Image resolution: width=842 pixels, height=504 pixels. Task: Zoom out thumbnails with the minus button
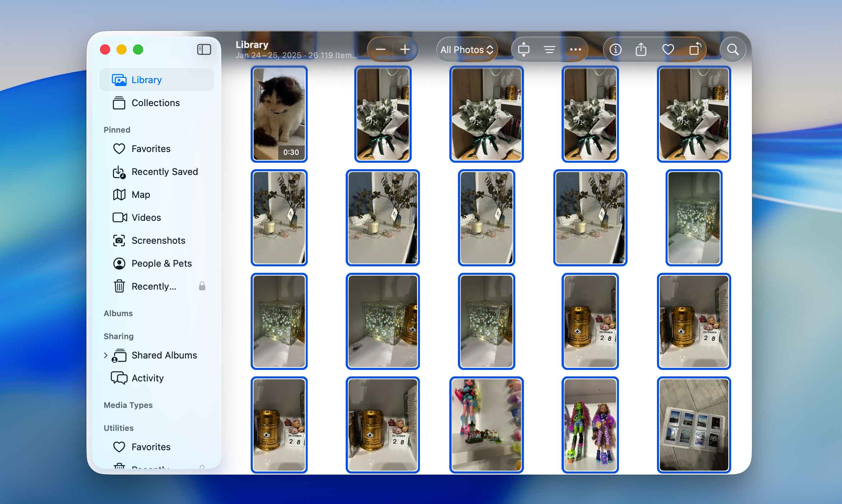click(x=380, y=49)
